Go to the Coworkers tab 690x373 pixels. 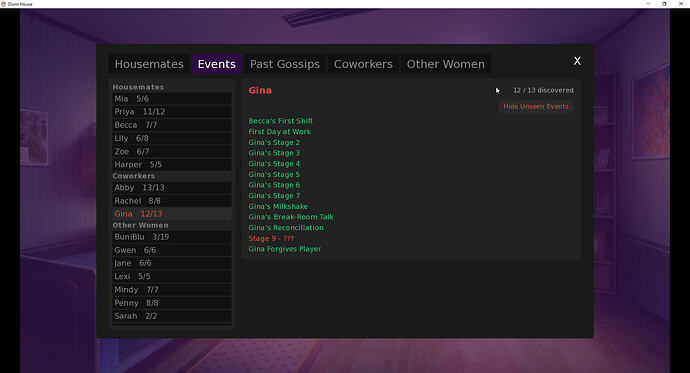(x=363, y=64)
